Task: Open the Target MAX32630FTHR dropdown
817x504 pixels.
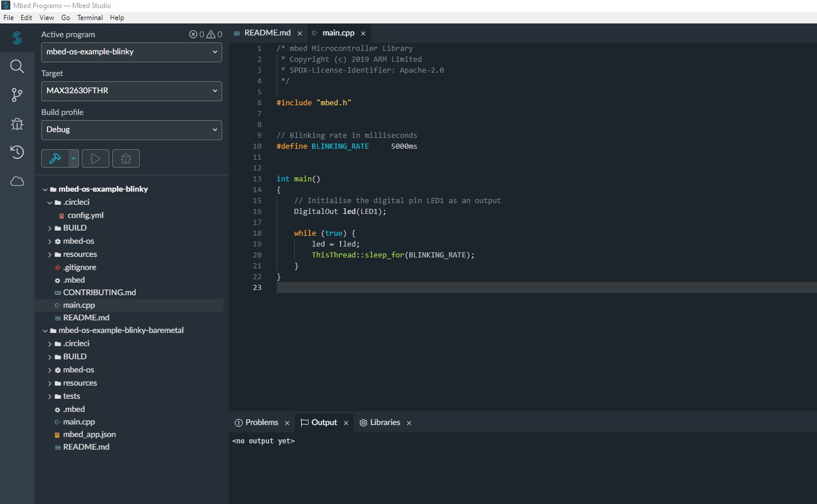Action: (131, 91)
